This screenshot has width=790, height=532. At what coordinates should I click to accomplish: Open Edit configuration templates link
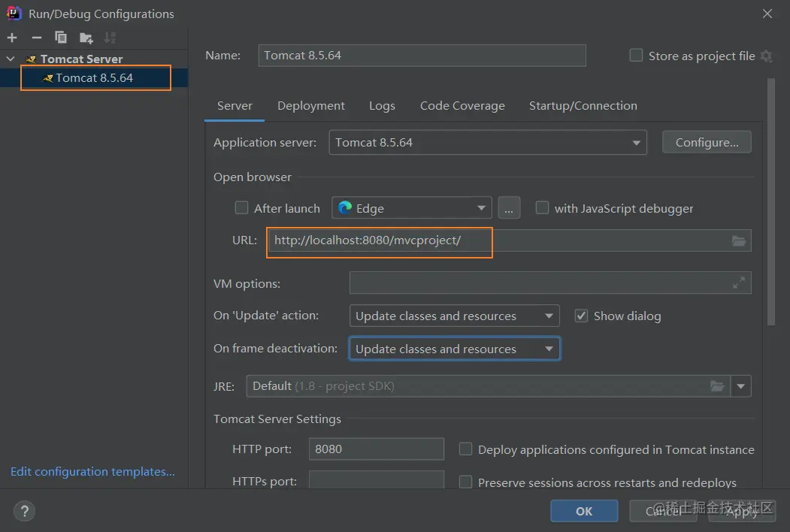point(92,472)
